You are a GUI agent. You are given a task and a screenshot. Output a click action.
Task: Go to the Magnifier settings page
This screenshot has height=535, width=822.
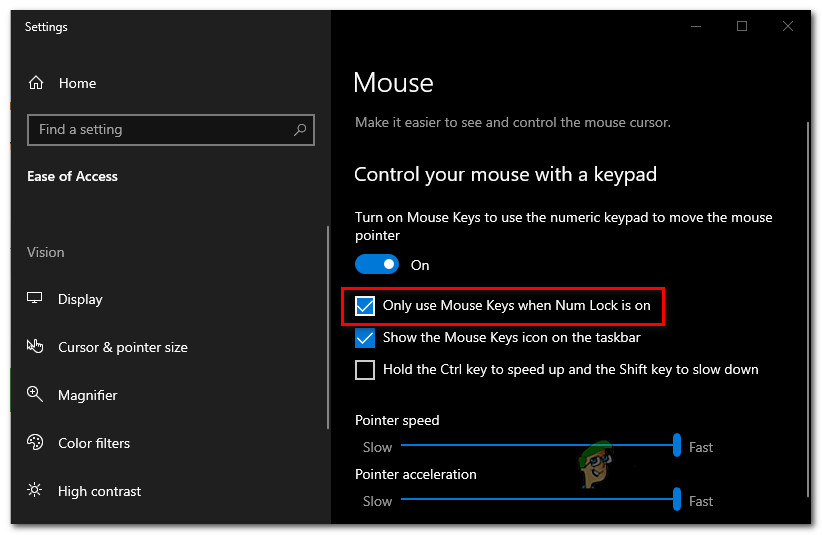pyautogui.click(x=88, y=395)
